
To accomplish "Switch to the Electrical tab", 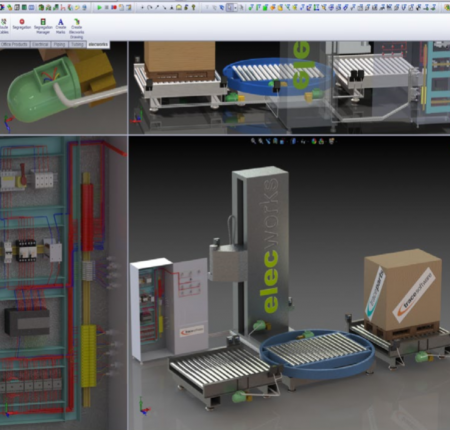I will click(x=40, y=44).
